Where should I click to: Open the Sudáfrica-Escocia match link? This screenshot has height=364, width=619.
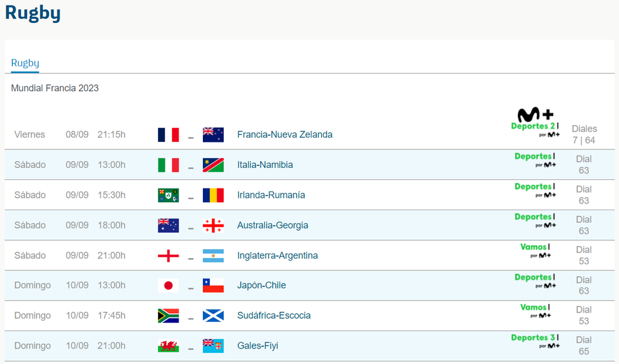[x=274, y=316]
